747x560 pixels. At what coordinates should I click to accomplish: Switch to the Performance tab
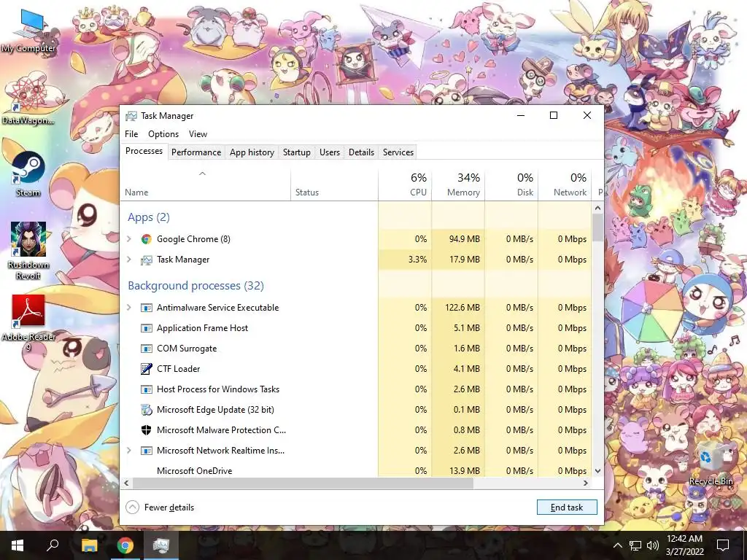tap(196, 152)
